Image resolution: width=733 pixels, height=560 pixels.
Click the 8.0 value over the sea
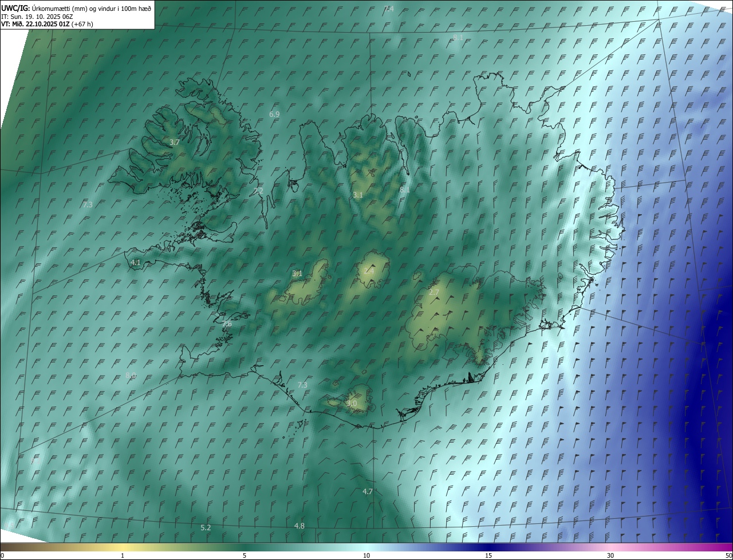[x=131, y=376]
